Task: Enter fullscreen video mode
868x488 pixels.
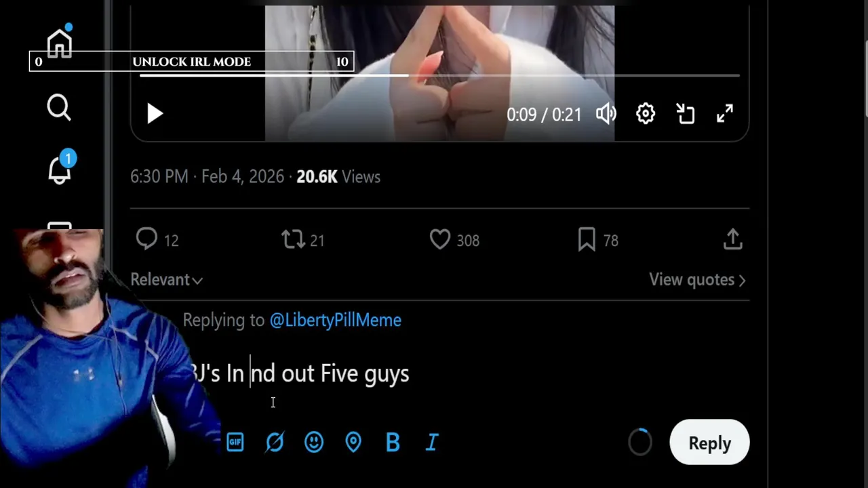Action: (x=725, y=114)
